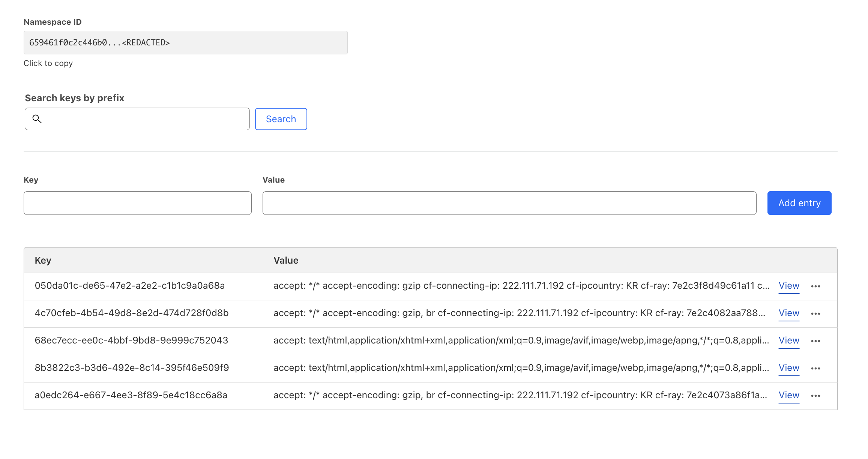Open more options for key 4c70cfeb row
868x459 pixels.
(815, 313)
